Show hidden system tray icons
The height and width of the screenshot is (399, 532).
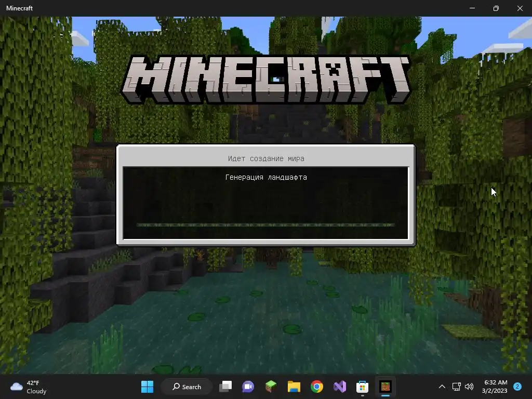[442, 387]
